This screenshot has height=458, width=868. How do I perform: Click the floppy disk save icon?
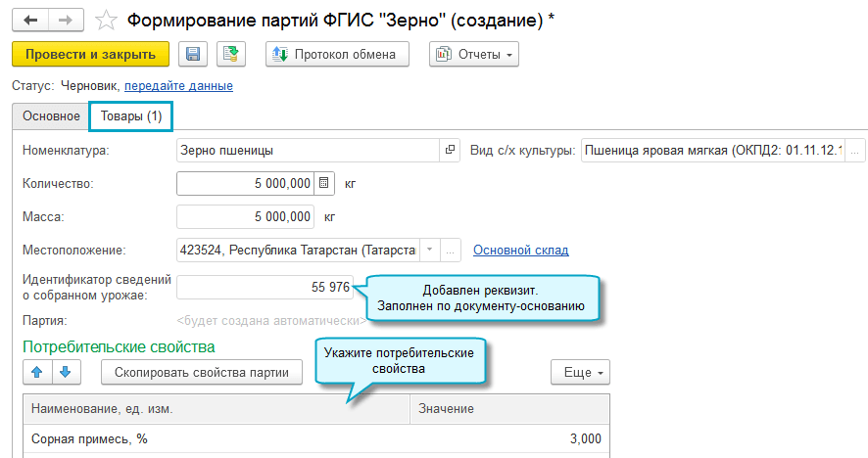click(x=193, y=54)
